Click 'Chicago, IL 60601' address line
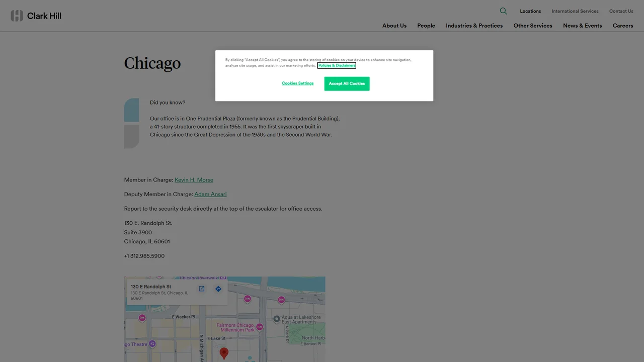 click(x=147, y=241)
